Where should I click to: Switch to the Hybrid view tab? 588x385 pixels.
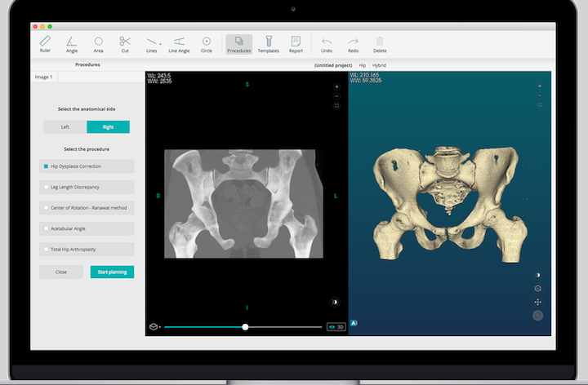tap(379, 64)
